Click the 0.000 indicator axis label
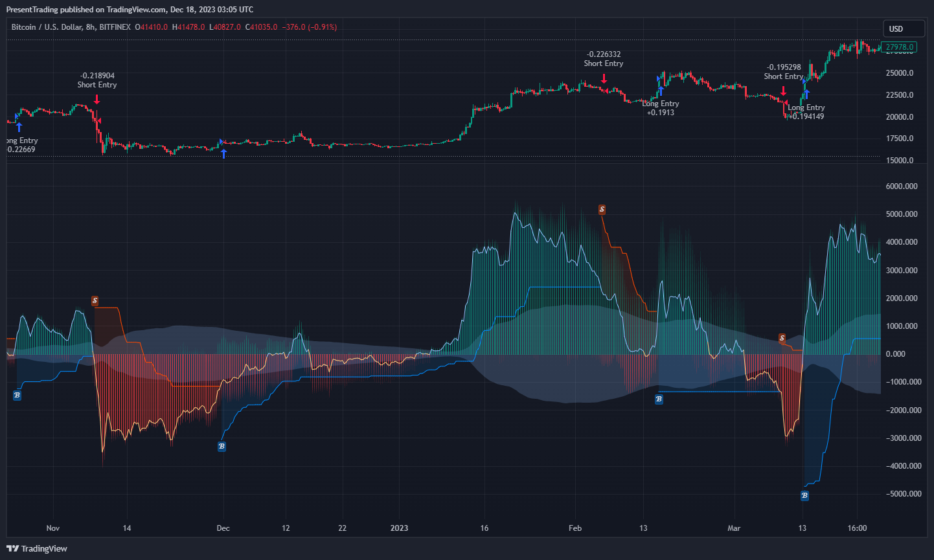The width and height of the screenshot is (934, 560). tap(896, 354)
